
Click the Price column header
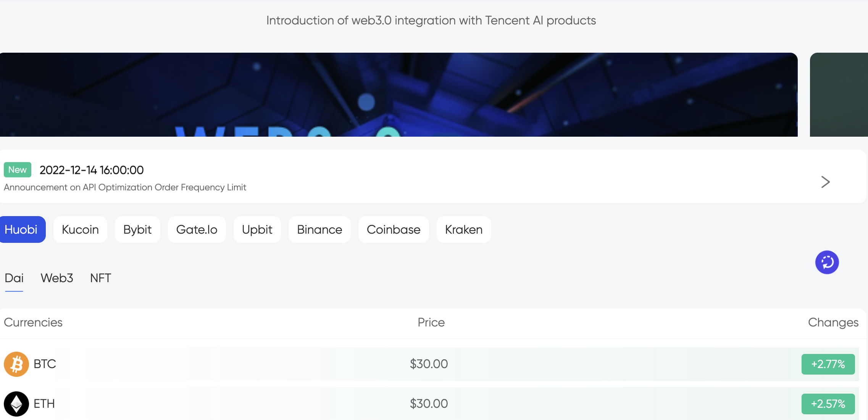point(431,323)
